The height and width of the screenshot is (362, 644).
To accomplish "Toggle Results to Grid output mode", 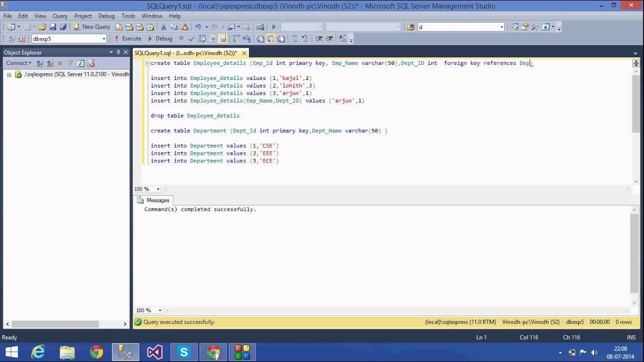I will 270,38.
